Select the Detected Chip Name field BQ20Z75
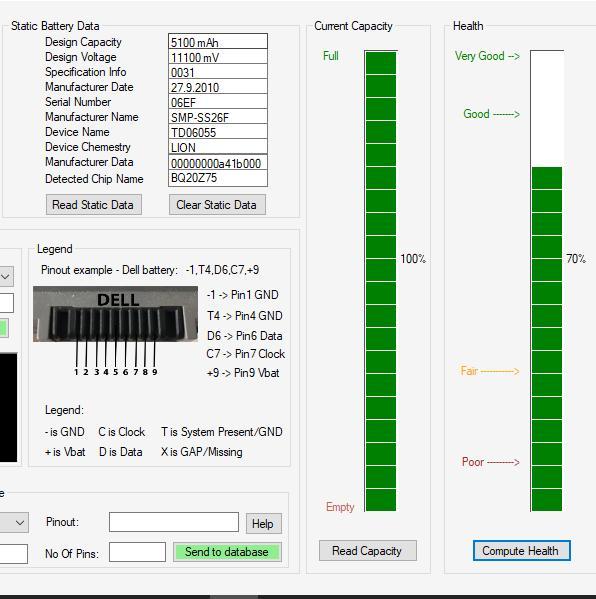Viewport: 596px width, 599px height. coord(218,178)
